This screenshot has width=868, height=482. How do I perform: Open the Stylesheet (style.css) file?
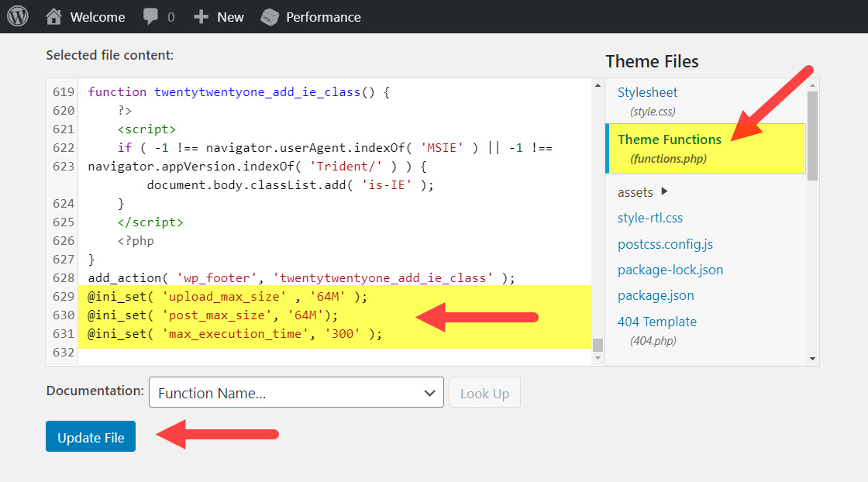(x=647, y=92)
